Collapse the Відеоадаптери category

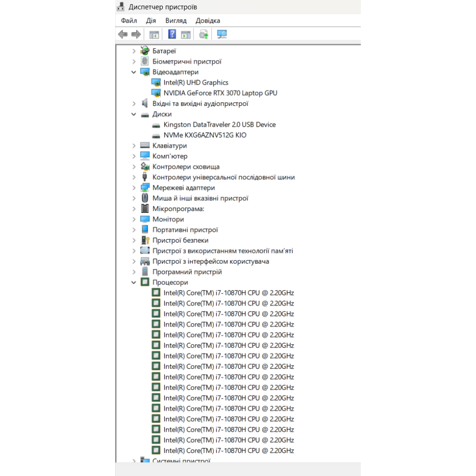pyautogui.click(x=134, y=72)
